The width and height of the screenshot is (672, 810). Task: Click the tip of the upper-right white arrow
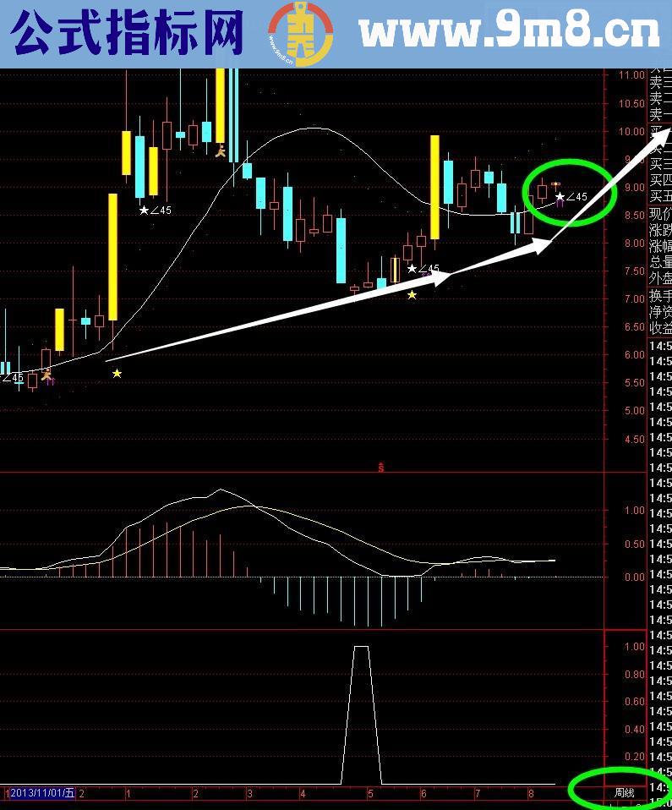point(666,133)
